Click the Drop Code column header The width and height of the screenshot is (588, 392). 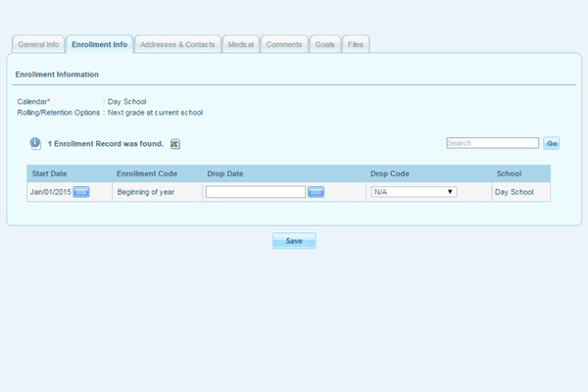tap(391, 173)
